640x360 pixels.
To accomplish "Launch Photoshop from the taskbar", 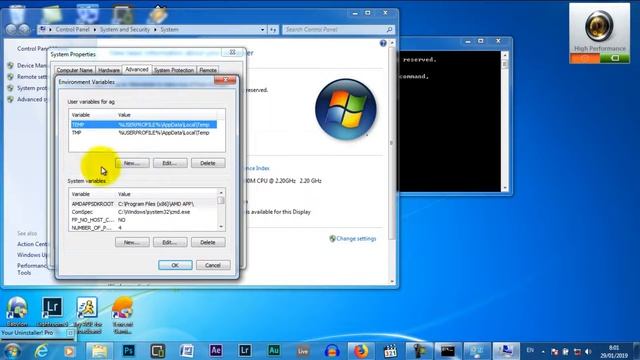I will [x=129, y=351].
